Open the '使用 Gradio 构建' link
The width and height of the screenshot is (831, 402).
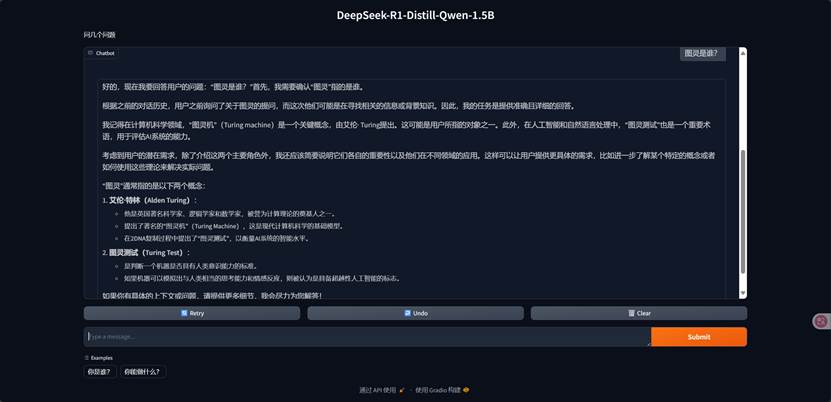point(442,390)
